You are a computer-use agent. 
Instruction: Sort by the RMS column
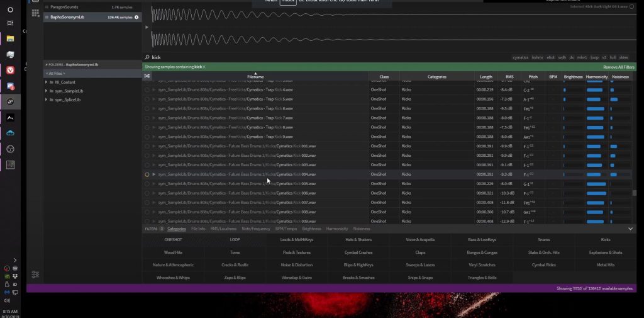click(x=509, y=77)
